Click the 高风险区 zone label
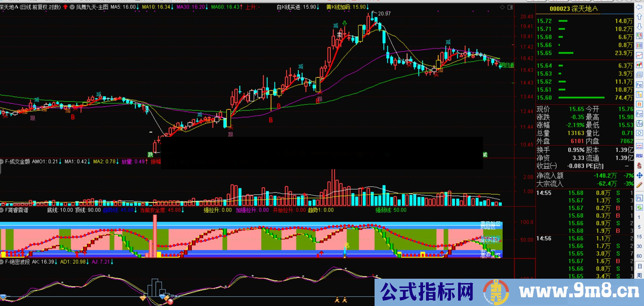The height and width of the screenshot is (306, 644). 490,223
